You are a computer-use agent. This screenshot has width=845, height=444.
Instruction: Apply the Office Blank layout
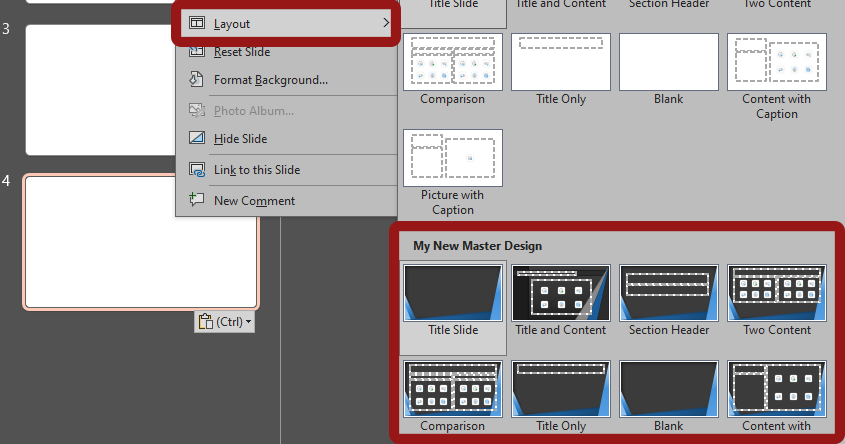[x=669, y=69]
